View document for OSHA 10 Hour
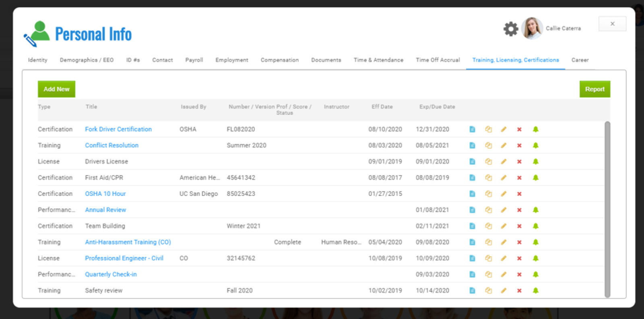Image resolution: width=644 pixels, height=319 pixels. pos(473,193)
